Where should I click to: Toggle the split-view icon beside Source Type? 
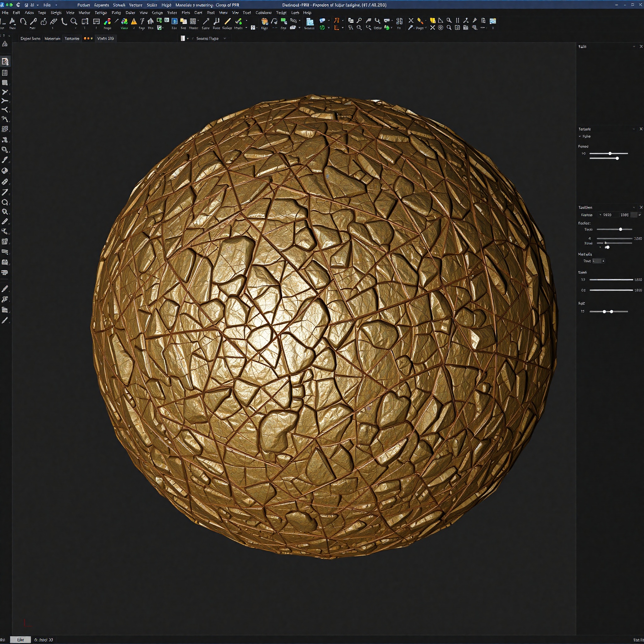183,38
